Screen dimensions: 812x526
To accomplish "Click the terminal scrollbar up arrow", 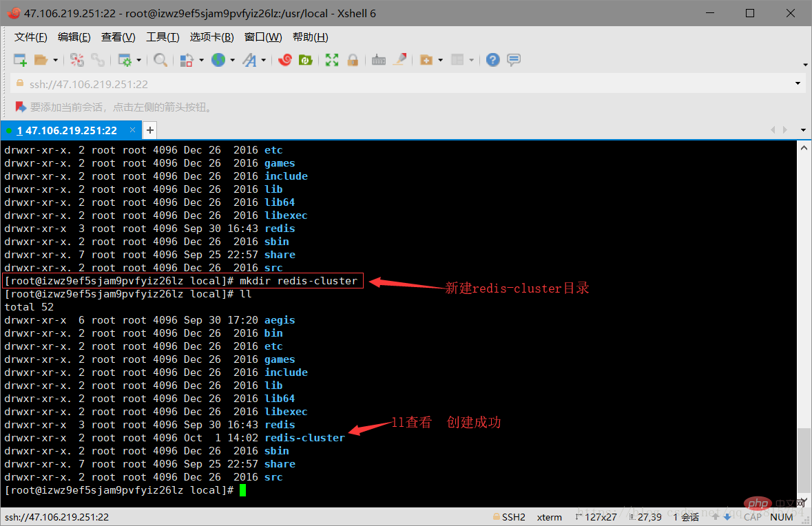I will [x=804, y=148].
